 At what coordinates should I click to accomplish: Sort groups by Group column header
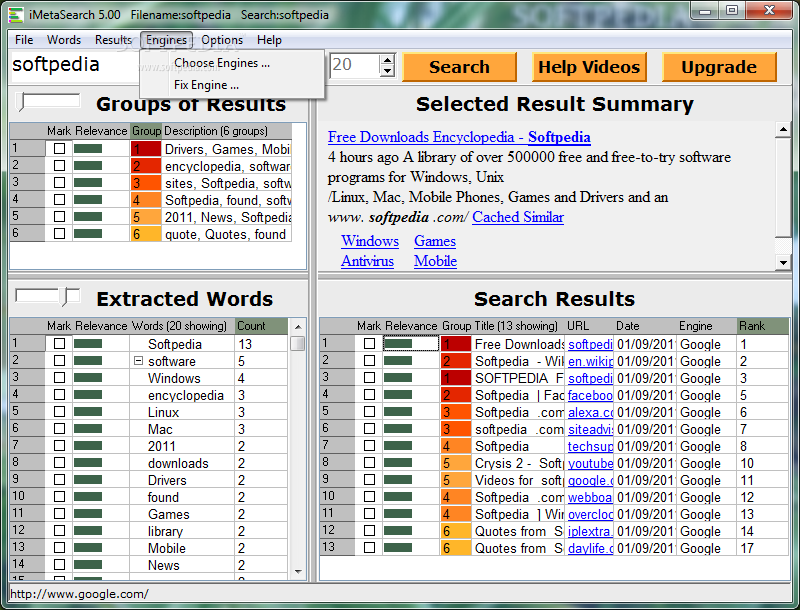(146, 131)
